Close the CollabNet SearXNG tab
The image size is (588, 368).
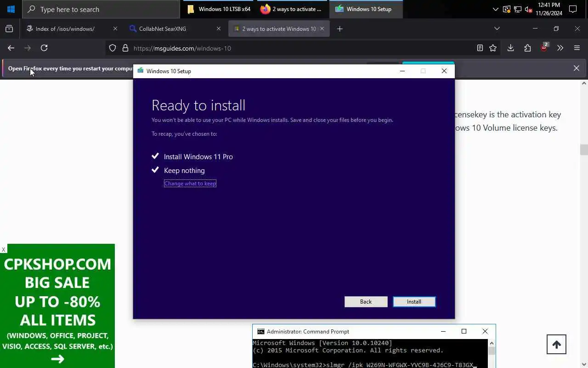coord(219,29)
